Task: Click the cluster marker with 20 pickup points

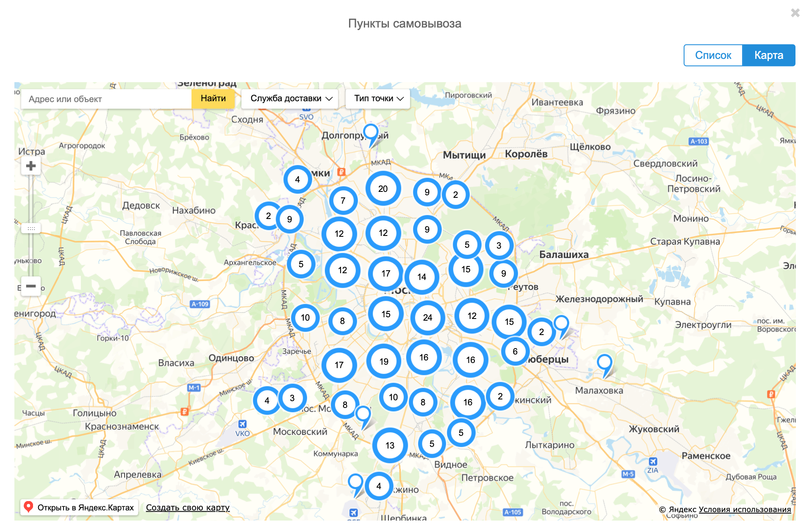Action: click(x=382, y=189)
